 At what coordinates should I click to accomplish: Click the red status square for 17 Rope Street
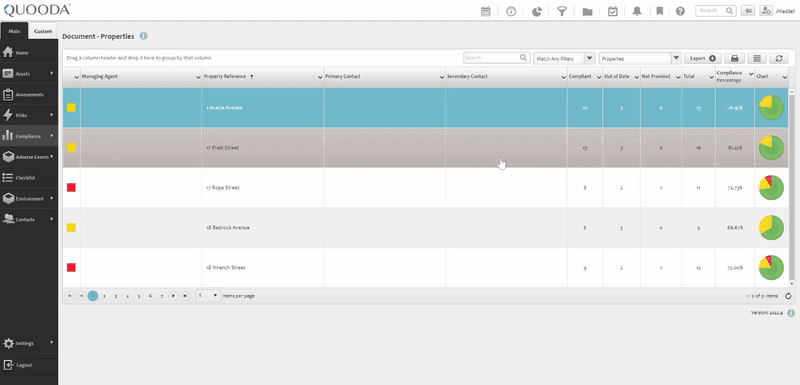click(71, 188)
